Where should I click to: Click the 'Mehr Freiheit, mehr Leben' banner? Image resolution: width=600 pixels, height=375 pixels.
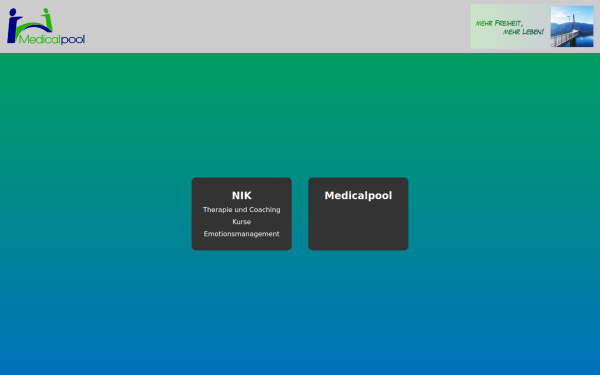[x=532, y=26]
